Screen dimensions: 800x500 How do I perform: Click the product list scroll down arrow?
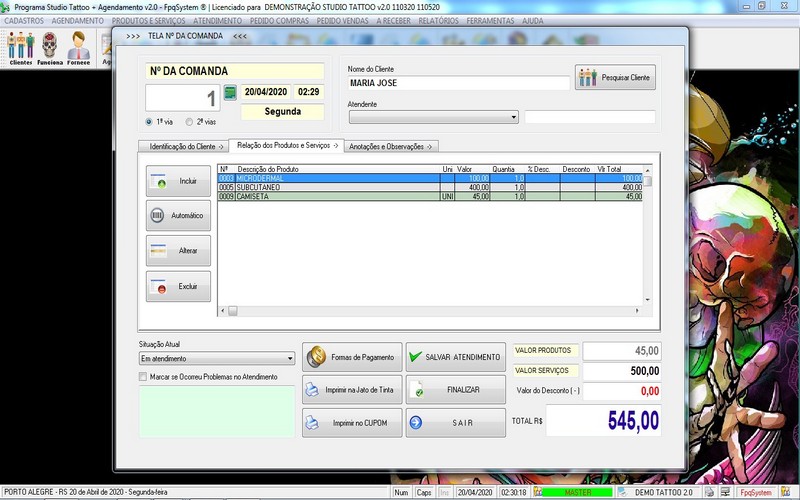[647, 300]
